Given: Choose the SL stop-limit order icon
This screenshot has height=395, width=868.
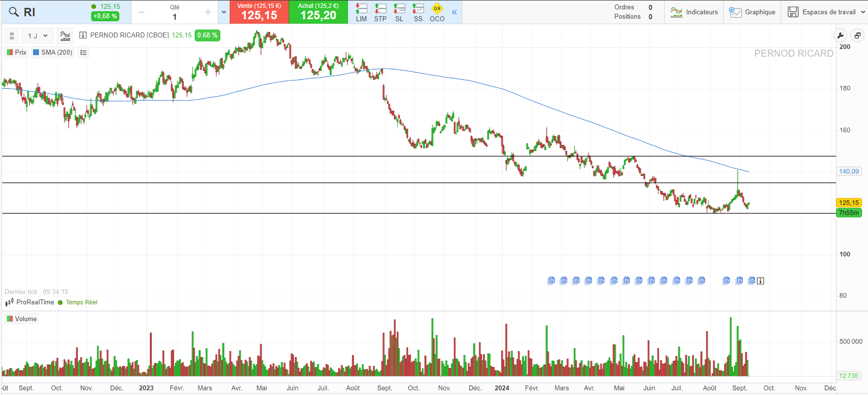Looking at the screenshot, I should pyautogui.click(x=399, y=12).
